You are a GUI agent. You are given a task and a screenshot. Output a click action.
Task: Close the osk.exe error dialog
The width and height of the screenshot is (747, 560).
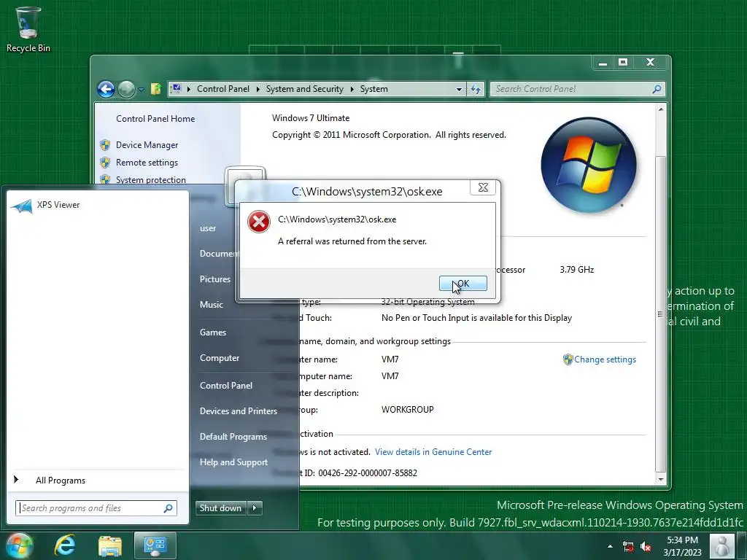pyautogui.click(x=483, y=187)
